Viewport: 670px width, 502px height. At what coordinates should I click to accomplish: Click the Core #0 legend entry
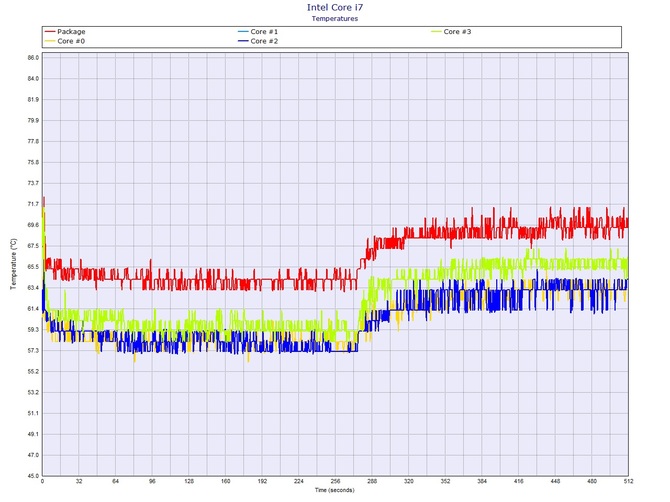[x=65, y=41]
